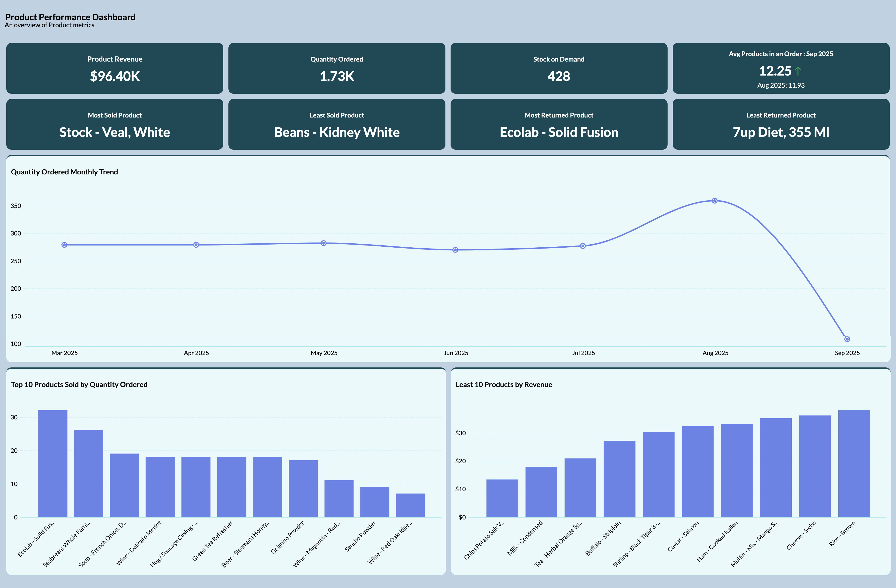
Task: Click the Aug 2025 peak data point
Action: point(714,201)
